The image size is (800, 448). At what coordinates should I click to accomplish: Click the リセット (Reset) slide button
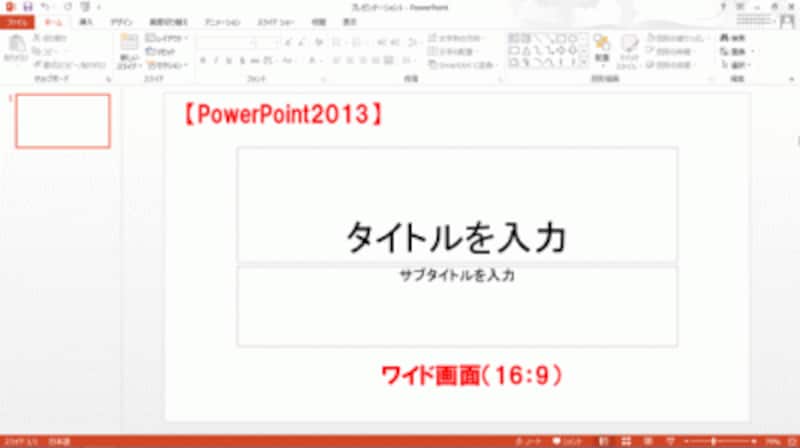pyautogui.click(x=161, y=52)
